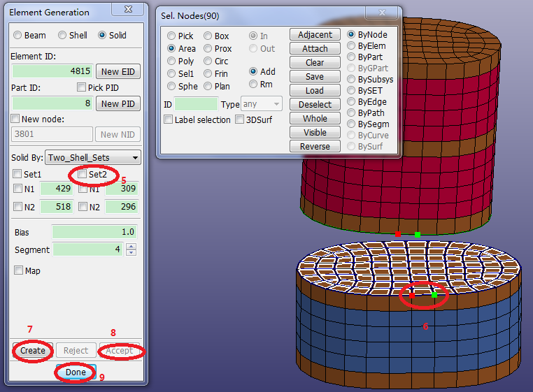Click into the Bias input field
This screenshot has height=392, width=533.
tap(94, 232)
